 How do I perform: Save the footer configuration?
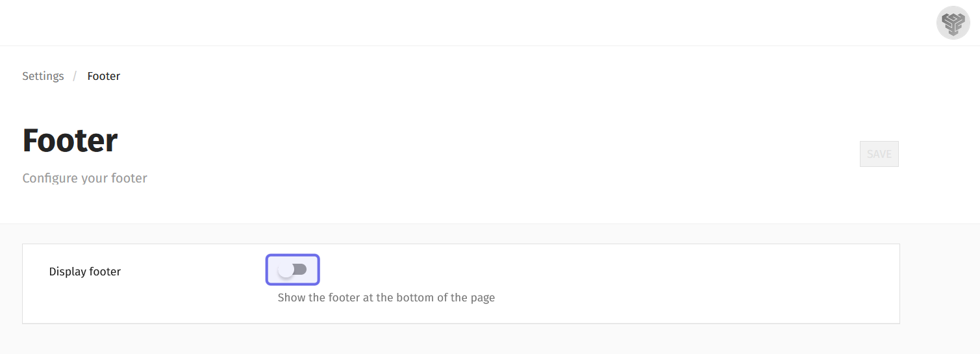879,154
